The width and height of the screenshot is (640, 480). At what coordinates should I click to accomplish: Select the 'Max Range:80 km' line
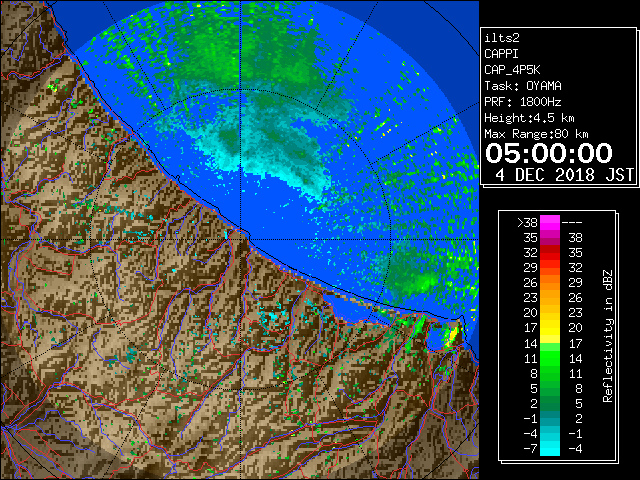coord(536,134)
